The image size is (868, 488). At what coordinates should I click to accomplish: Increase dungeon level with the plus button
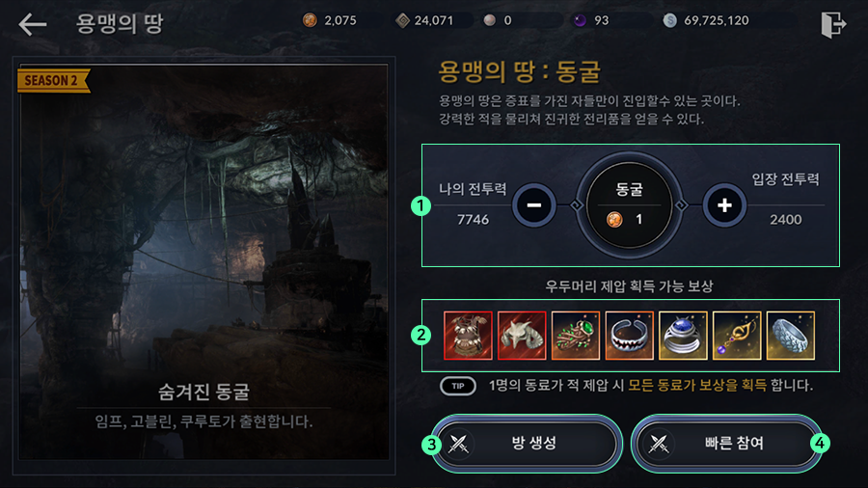[x=724, y=205]
